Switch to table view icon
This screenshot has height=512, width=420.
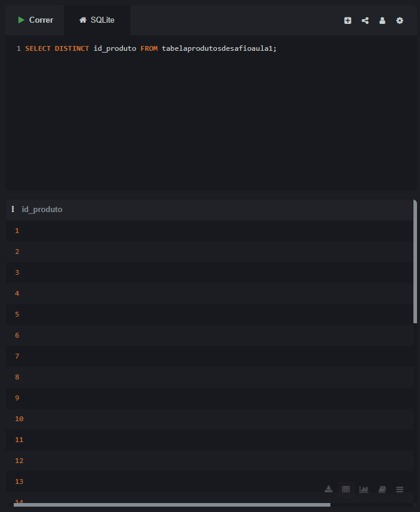point(346,489)
